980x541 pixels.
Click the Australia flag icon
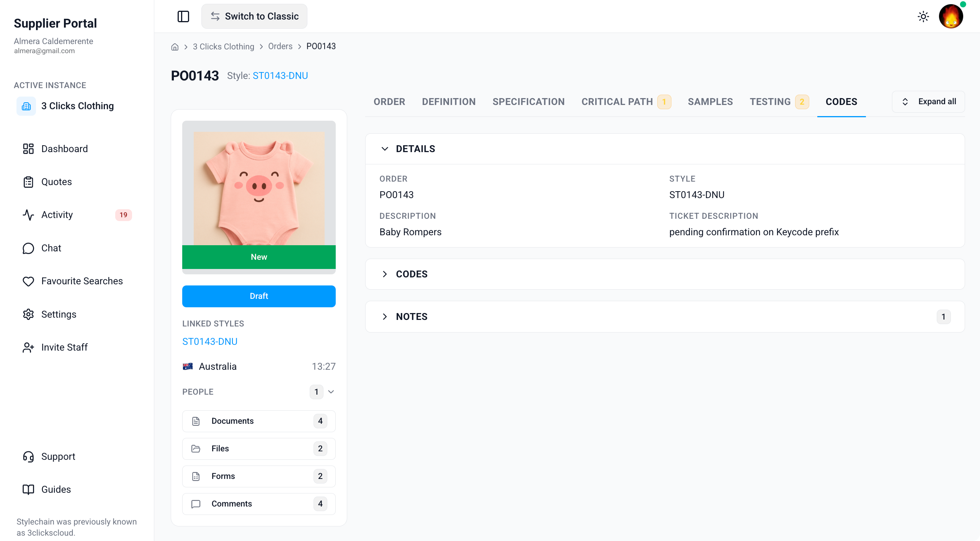click(188, 366)
